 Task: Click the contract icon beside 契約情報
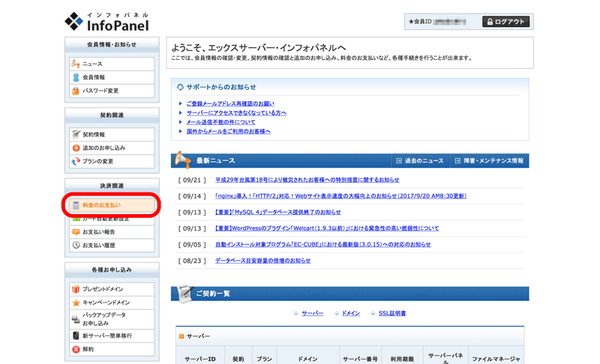[76, 135]
